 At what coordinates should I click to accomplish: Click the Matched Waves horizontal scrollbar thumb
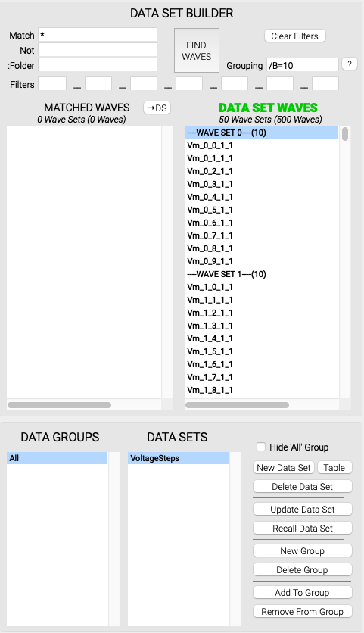click(59, 405)
